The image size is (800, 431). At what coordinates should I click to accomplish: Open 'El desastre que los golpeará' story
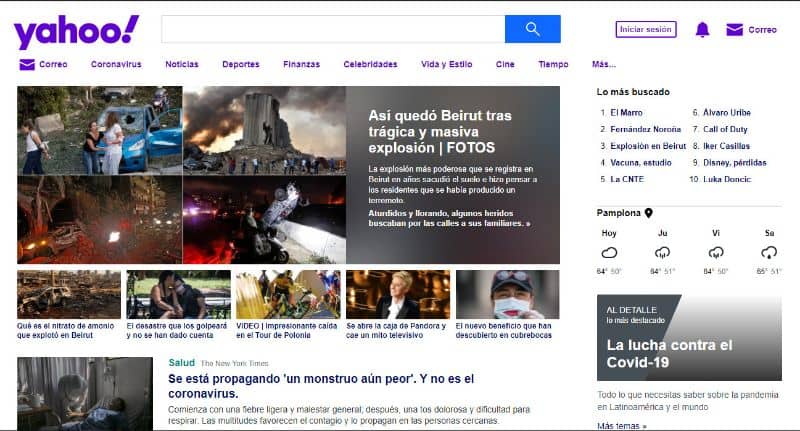[177, 331]
